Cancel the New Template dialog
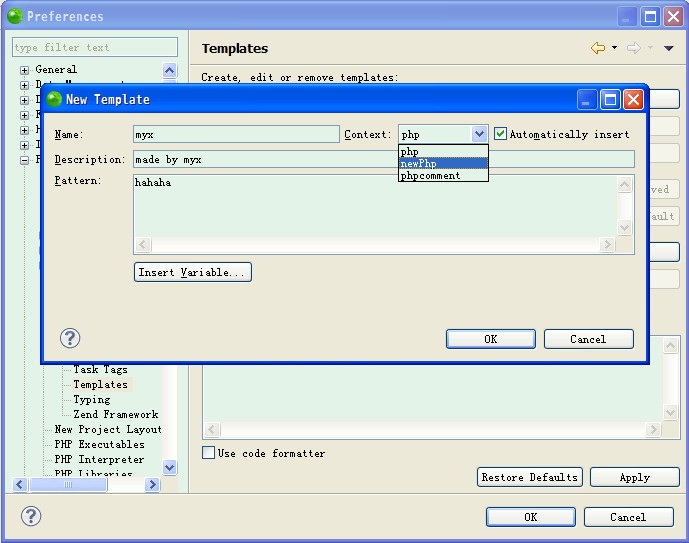The image size is (689, 543). [588, 339]
